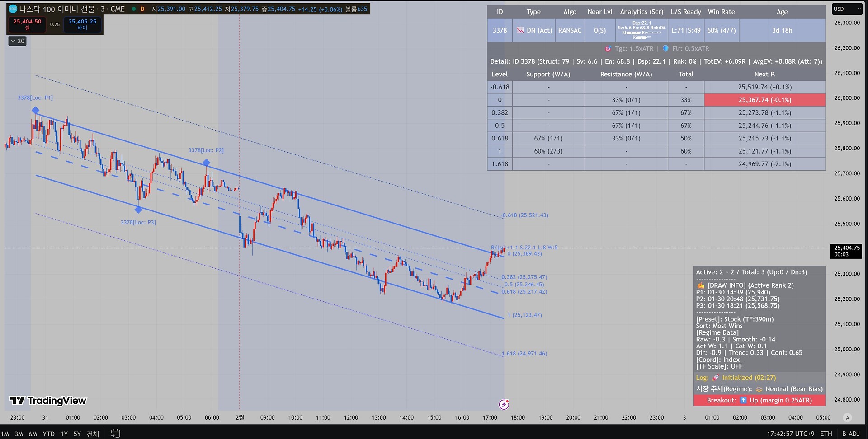Click the Detail: ID 3378 summary row
The width and height of the screenshot is (868, 439).
[656, 61]
